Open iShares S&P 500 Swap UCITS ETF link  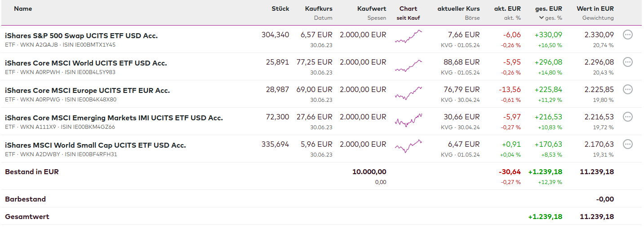(81, 35)
